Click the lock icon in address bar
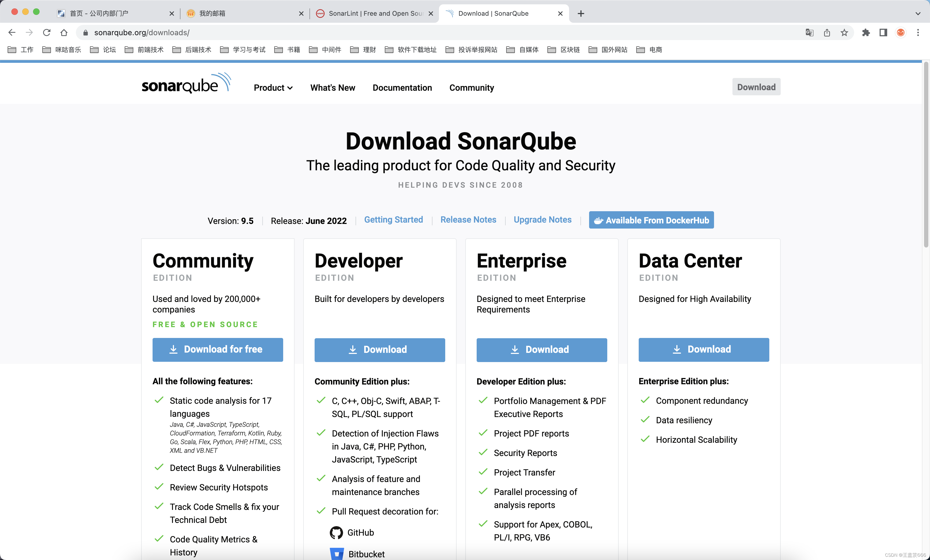This screenshot has width=930, height=560. point(85,33)
